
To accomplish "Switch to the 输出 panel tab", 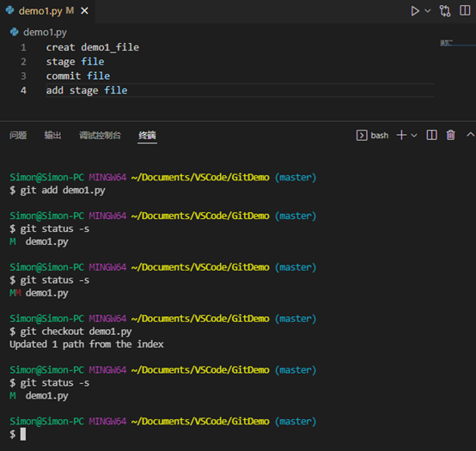I will click(52, 135).
